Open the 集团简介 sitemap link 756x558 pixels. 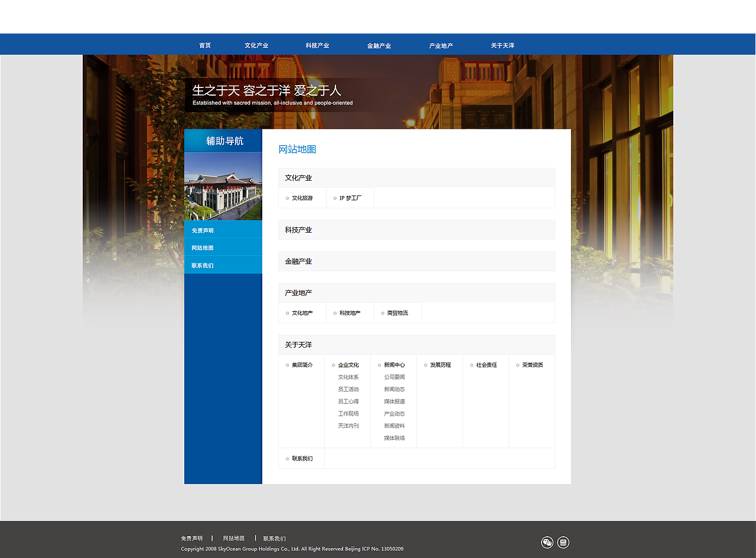click(302, 365)
